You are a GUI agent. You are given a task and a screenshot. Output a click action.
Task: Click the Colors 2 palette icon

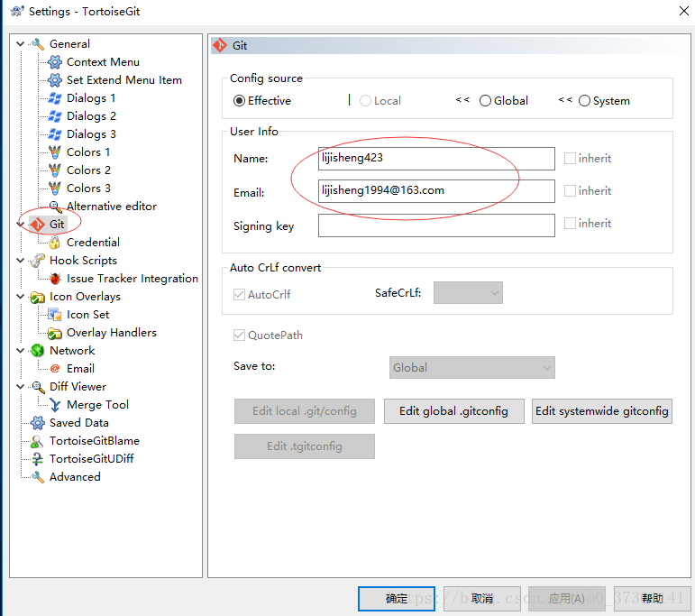pyautogui.click(x=55, y=170)
